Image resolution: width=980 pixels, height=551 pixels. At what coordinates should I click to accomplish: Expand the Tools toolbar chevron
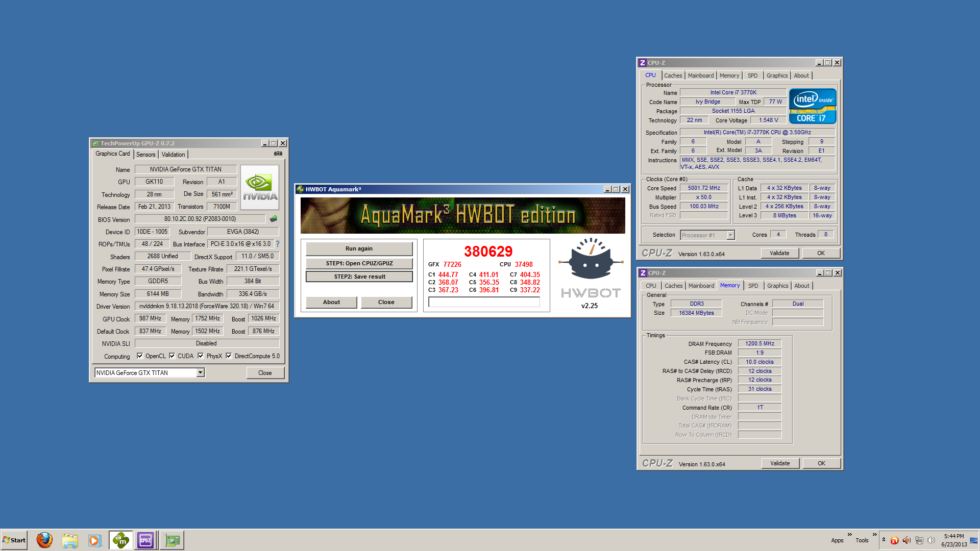point(874,535)
